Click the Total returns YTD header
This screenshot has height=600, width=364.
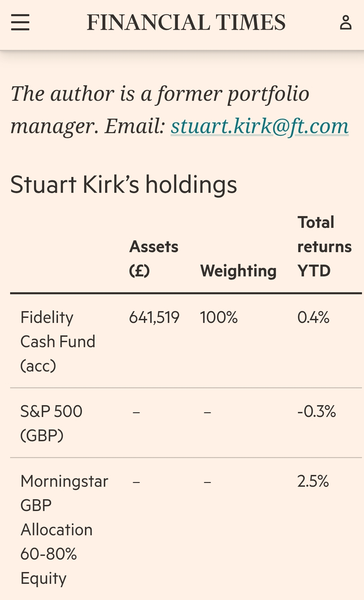tap(324, 246)
